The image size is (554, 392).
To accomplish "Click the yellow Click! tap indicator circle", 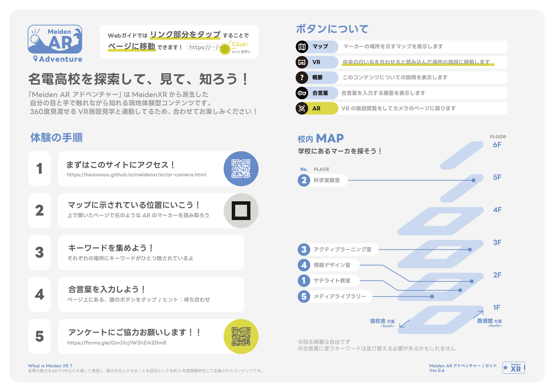I will [225, 49].
